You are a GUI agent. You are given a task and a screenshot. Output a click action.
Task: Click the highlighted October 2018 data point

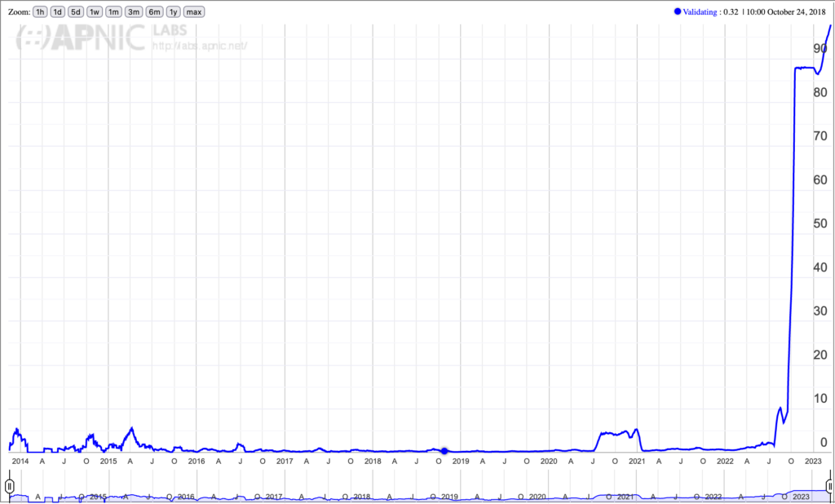[444, 451]
